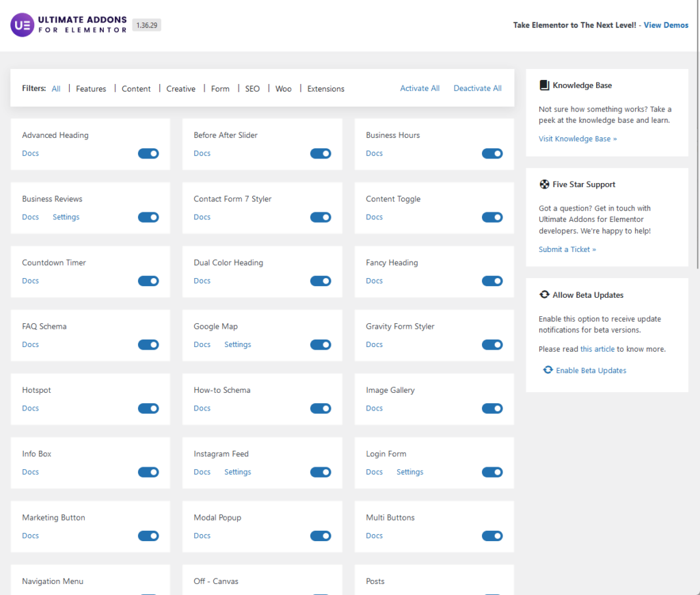This screenshot has width=700, height=595.
Task: Click the Five Star Support lifebuoy icon
Action: (x=544, y=184)
